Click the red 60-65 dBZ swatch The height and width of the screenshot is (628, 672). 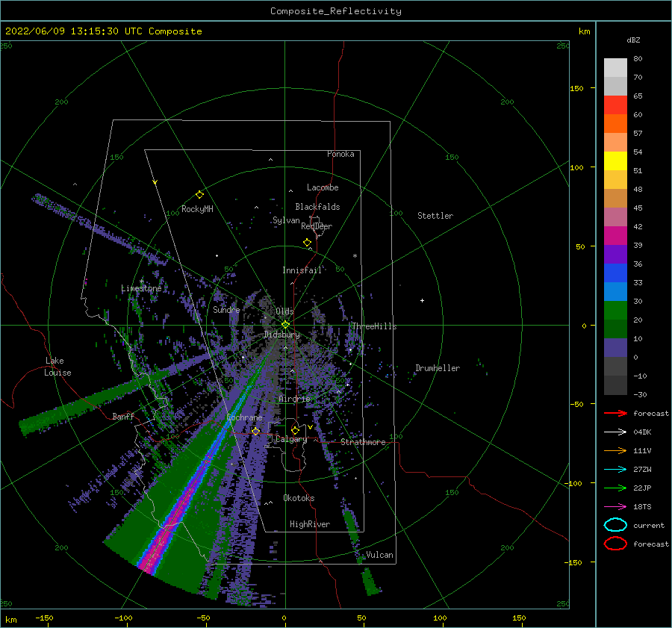pyautogui.click(x=615, y=105)
